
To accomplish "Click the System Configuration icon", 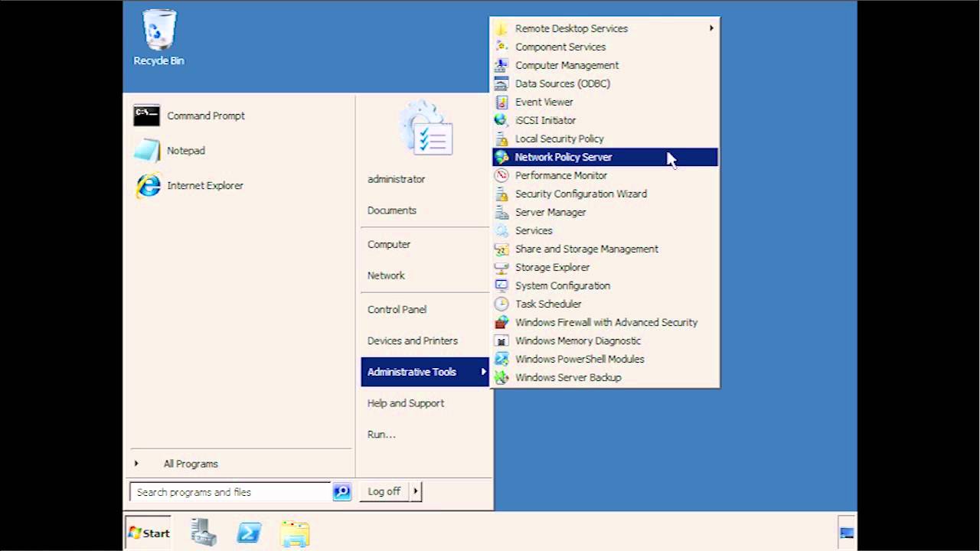I will [x=501, y=285].
